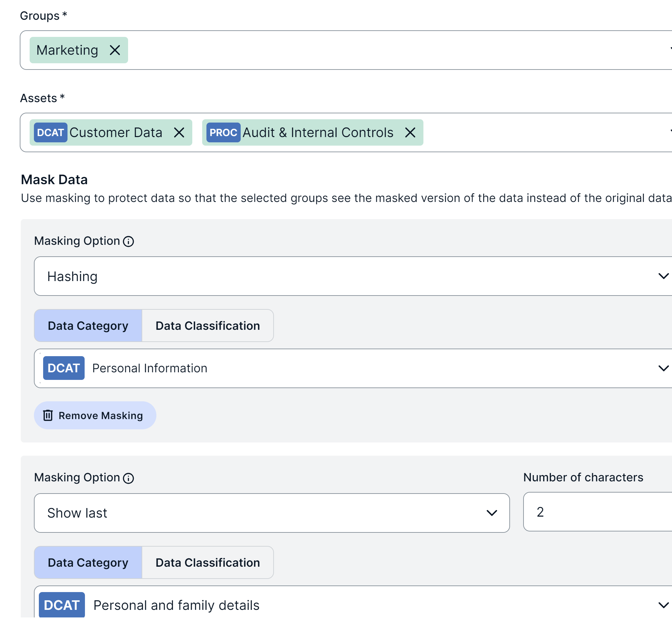Image resolution: width=672 pixels, height=626 pixels.
Task: Click info icon beside second Masking Option
Action: tap(128, 478)
